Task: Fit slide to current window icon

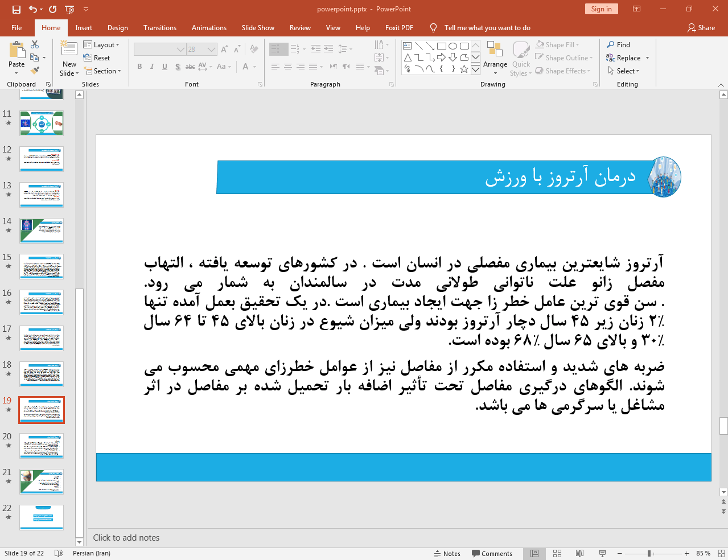Action: pos(721,553)
